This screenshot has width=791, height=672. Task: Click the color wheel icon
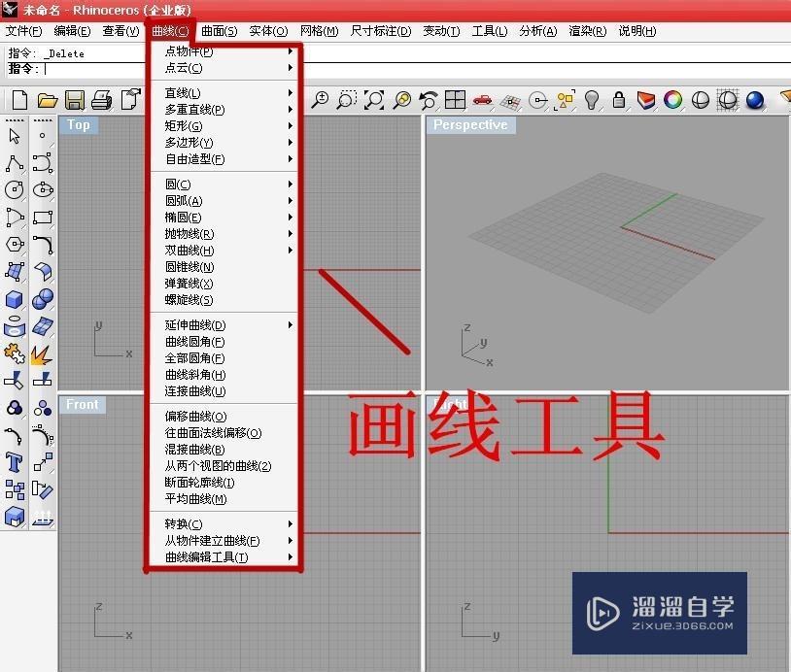pos(673,100)
